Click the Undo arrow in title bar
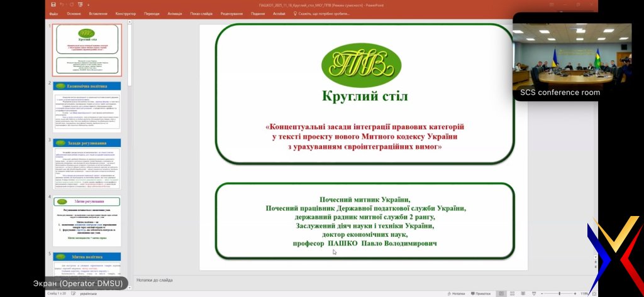The height and width of the screenshot is (297, 644). point(61,5)
